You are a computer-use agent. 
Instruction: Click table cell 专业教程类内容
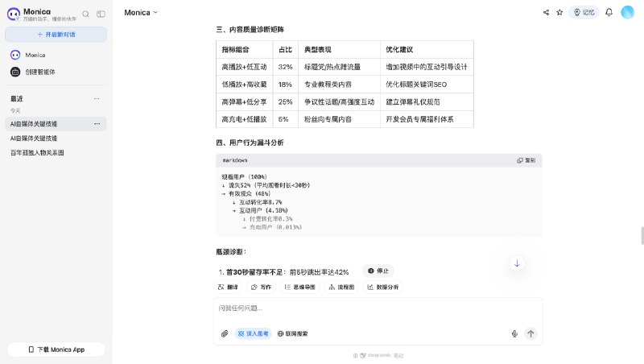pyautogui.click(x=339, y=85)
